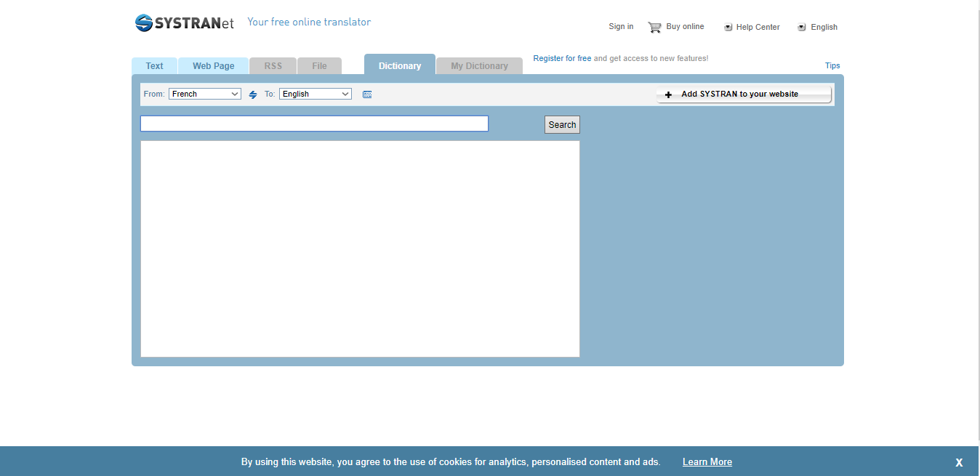
Task: Select the Dictionary tab
Action: tap(400, 65)
